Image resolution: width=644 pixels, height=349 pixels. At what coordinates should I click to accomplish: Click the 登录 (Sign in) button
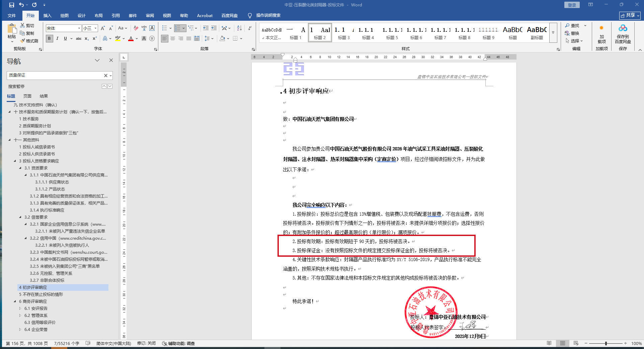(572, 5)
